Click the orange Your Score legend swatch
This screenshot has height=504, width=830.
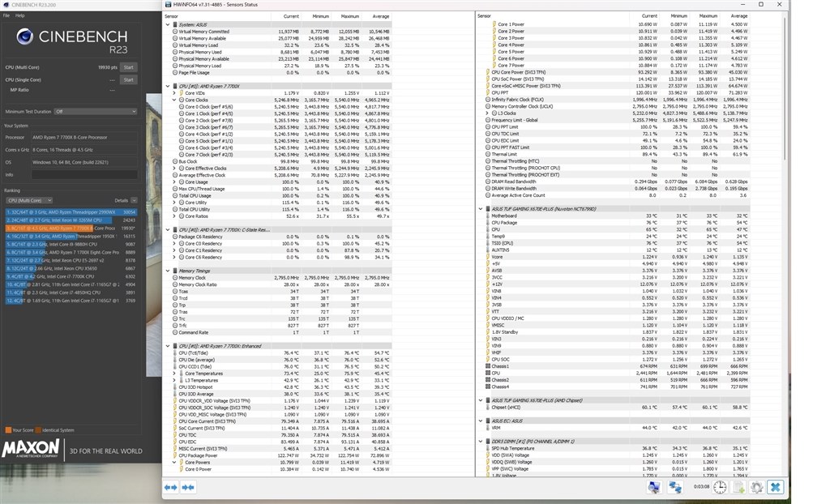click(x=8, y=430)
